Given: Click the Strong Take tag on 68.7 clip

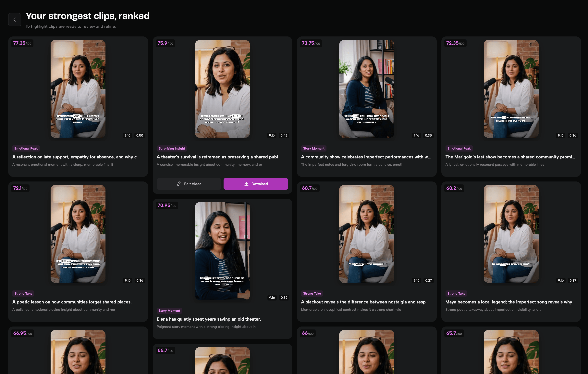Looking at the screenshot, I should pyautogui.click(x=312, y=293).
